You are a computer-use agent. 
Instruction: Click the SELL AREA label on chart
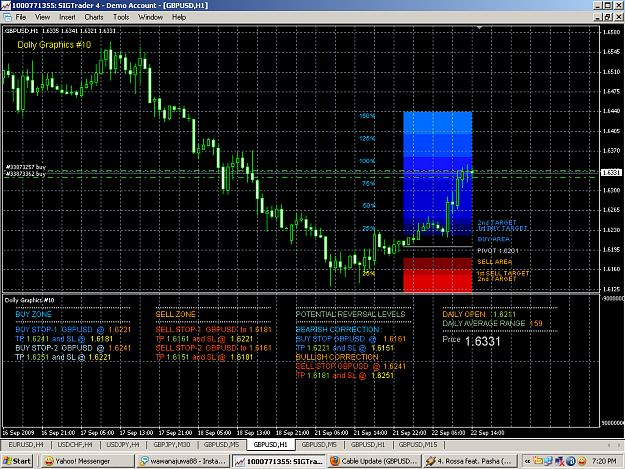click(x=495, y=262)
